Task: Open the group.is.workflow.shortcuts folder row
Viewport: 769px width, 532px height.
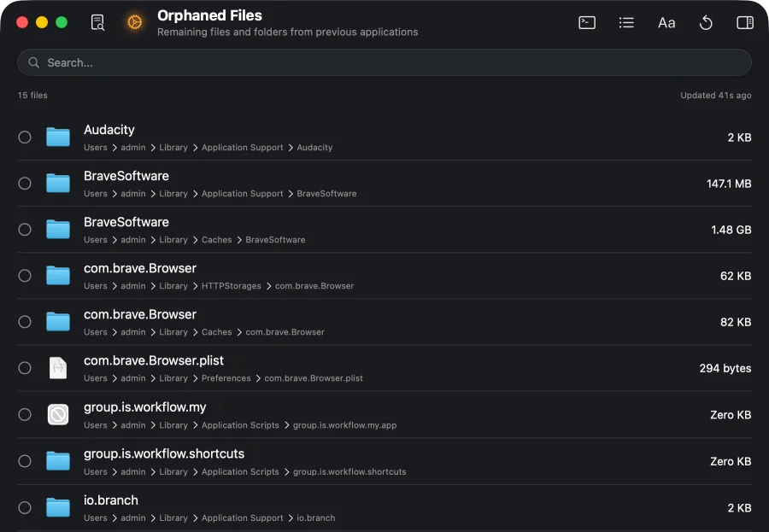Action: [384, 461]
